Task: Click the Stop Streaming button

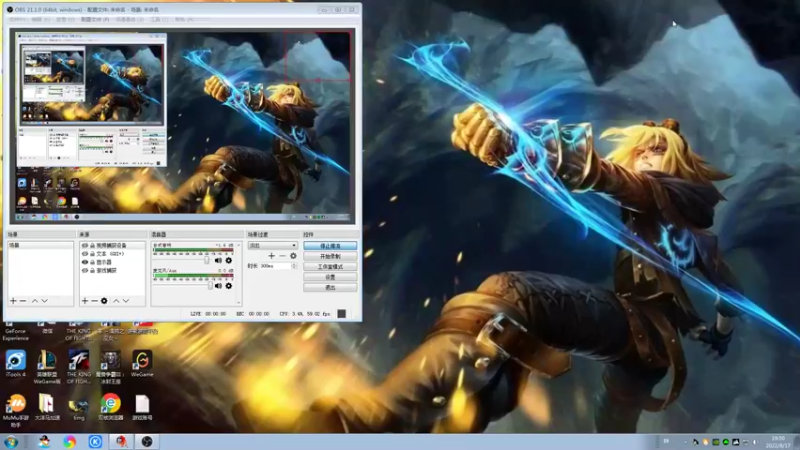Action: click(x=330, y=246)
